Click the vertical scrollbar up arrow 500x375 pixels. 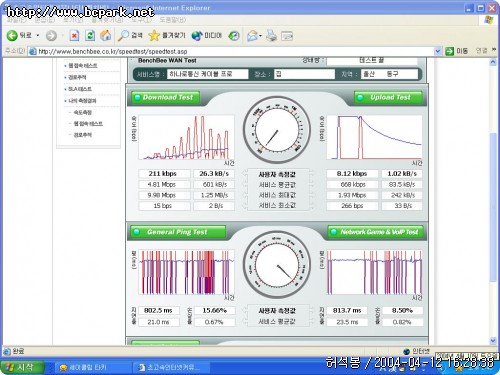[x=493, y=62]
